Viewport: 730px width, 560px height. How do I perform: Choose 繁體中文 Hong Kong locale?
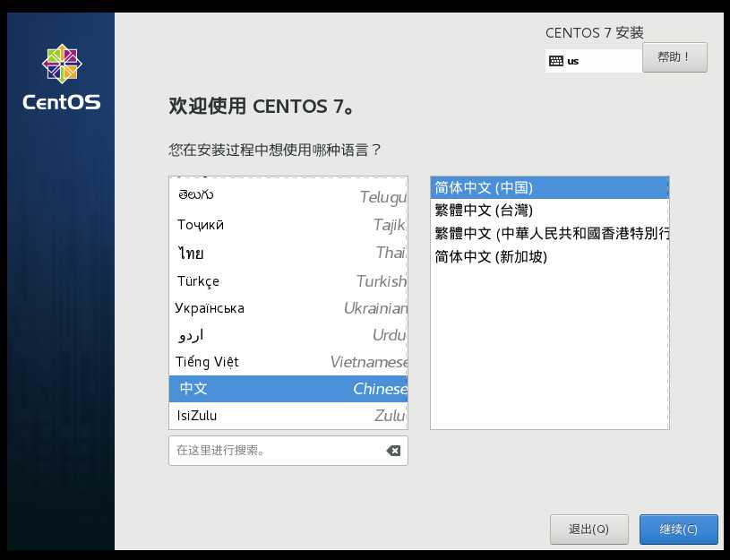(x=549, y=233)
